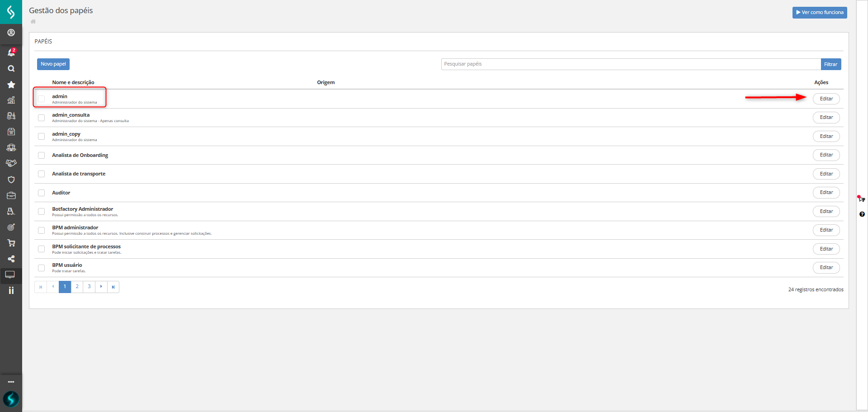This screenshot has width=868, height=412.
Task: Open favorites star in sidebar
Action: (x=11, y=85)
